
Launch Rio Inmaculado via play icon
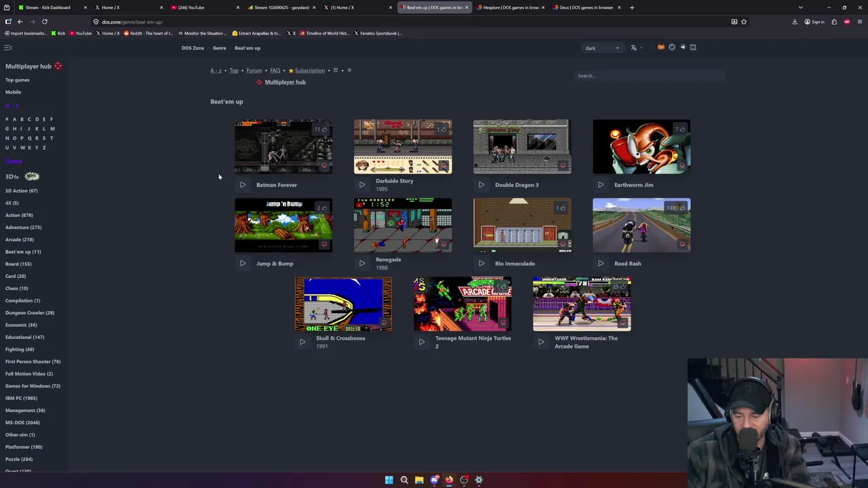pos(481,264)
